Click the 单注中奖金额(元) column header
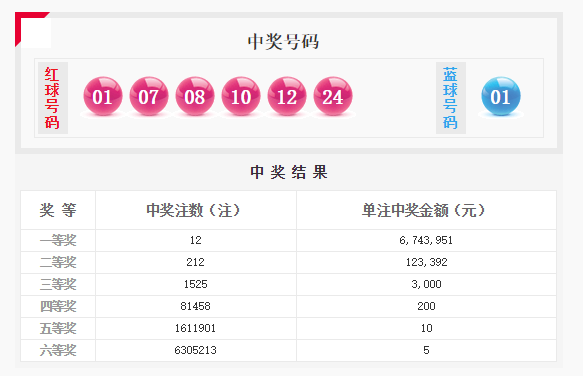 tap(424, 210)
